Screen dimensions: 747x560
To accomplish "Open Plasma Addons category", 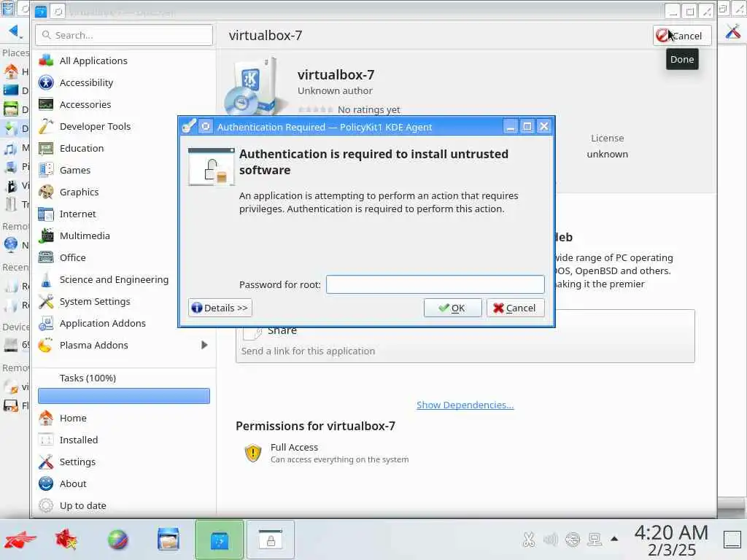I will coord(124,345).
